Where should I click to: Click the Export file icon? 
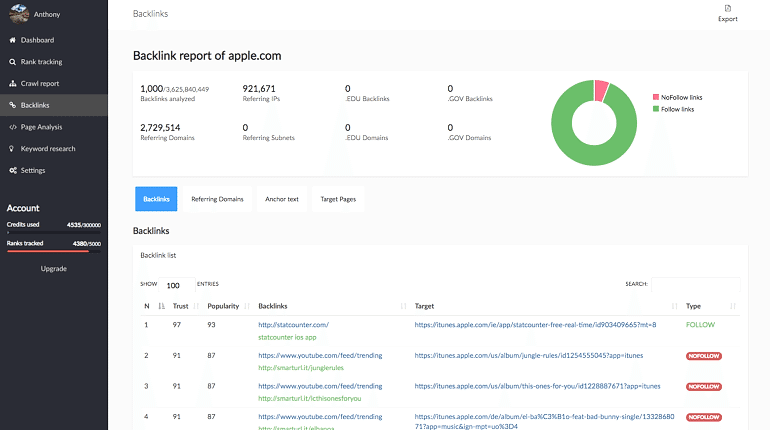tap(727, 8)
